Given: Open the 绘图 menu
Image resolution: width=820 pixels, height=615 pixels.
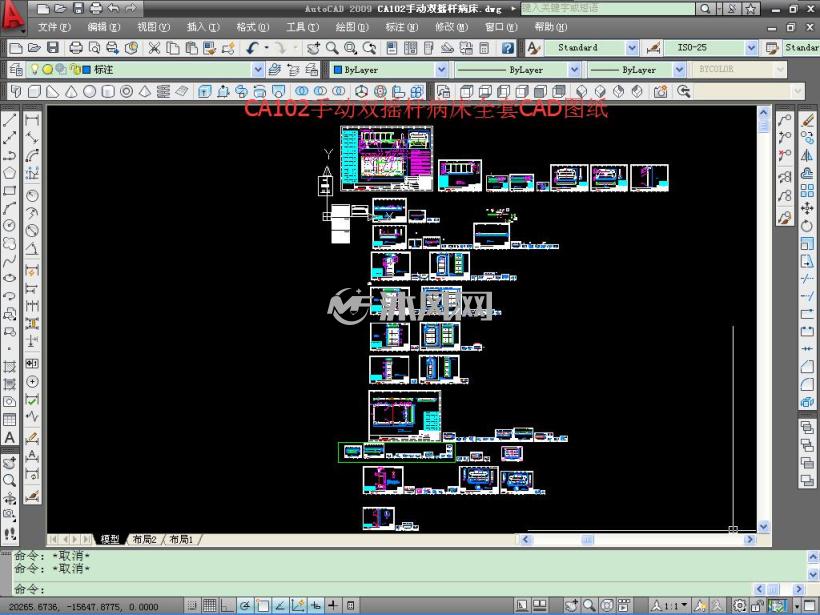Looking at the screenshot, I should click(x=352, y=27).
